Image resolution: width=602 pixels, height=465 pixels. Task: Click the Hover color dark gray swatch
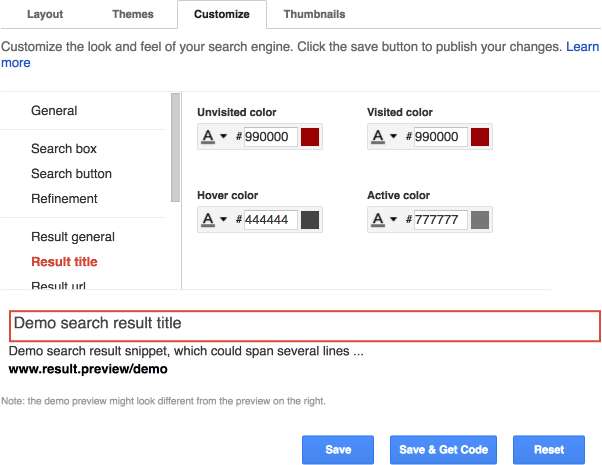click(310, 220)
